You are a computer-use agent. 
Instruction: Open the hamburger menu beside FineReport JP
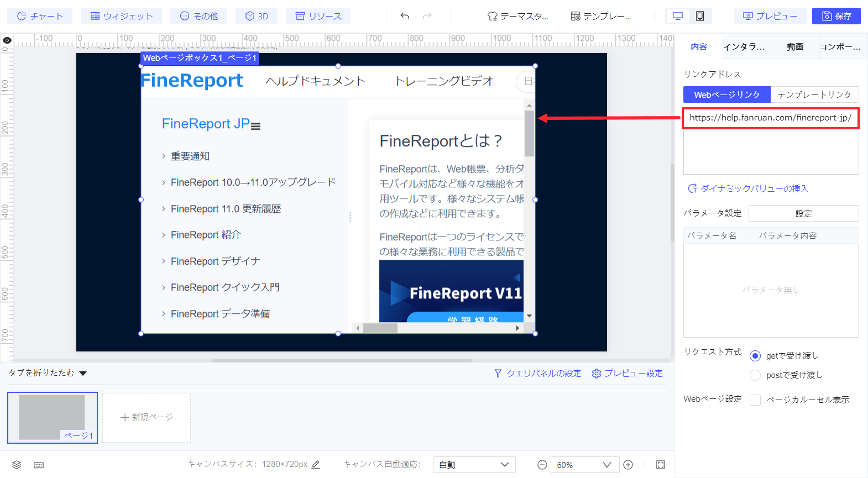[255, 126]
